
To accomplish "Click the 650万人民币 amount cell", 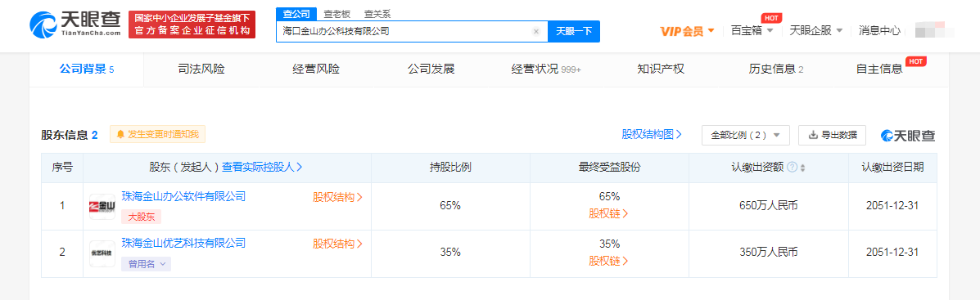I will tap(768, 206).
